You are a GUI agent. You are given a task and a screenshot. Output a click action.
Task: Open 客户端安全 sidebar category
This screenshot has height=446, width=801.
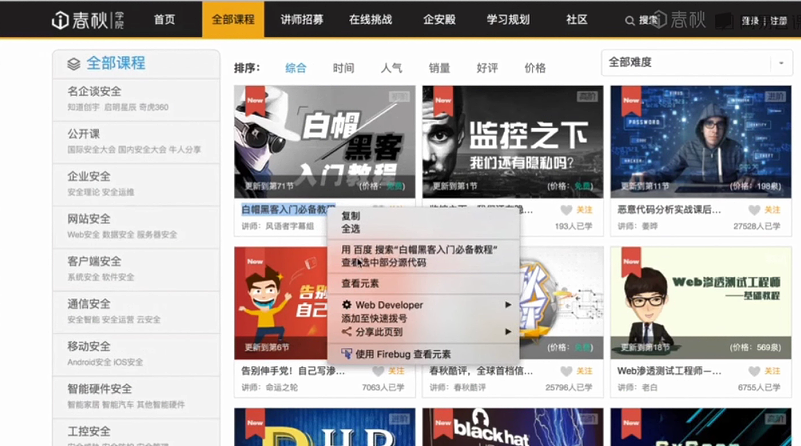(x=95, y=261)
